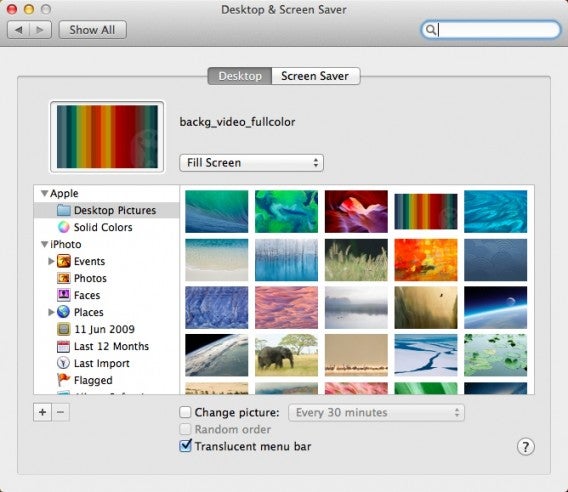Click the Solid Colors row text

[x=103, y=227]
